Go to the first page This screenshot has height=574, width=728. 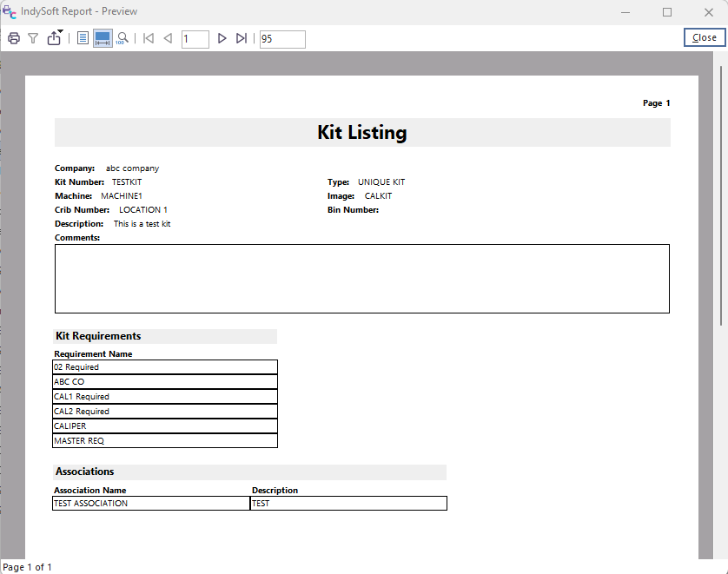pos(149,38)
